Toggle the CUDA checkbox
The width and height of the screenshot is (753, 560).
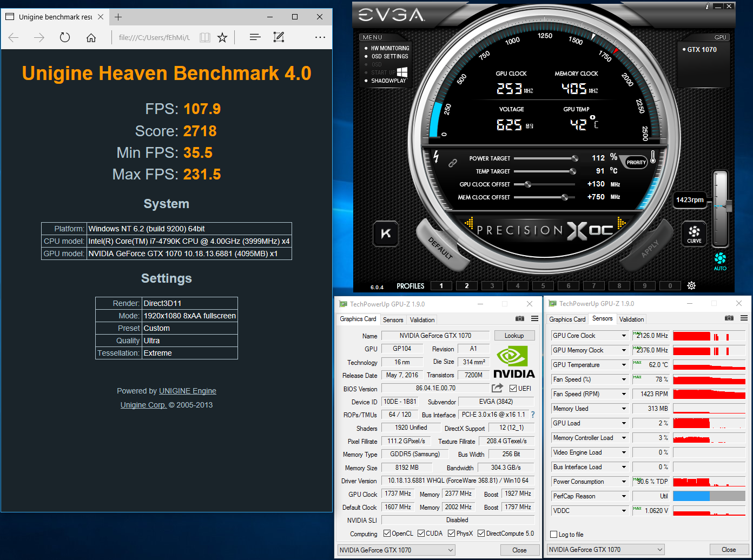point(421,534)
